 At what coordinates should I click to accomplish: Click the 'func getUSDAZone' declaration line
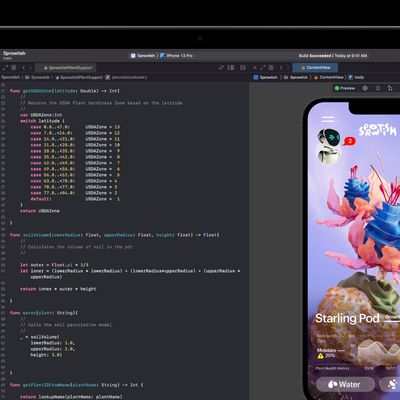pyautogui.click(x=65, y=91)
